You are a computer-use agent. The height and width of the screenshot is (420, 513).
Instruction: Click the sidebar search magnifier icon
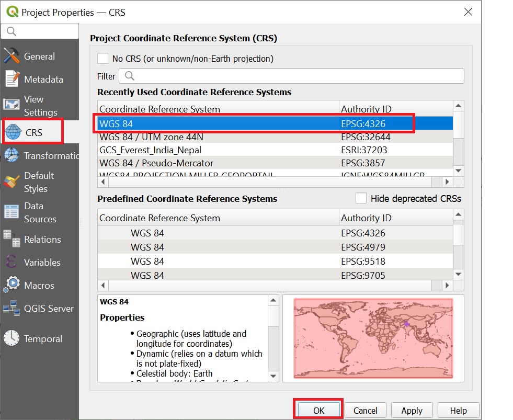point(11,31)
